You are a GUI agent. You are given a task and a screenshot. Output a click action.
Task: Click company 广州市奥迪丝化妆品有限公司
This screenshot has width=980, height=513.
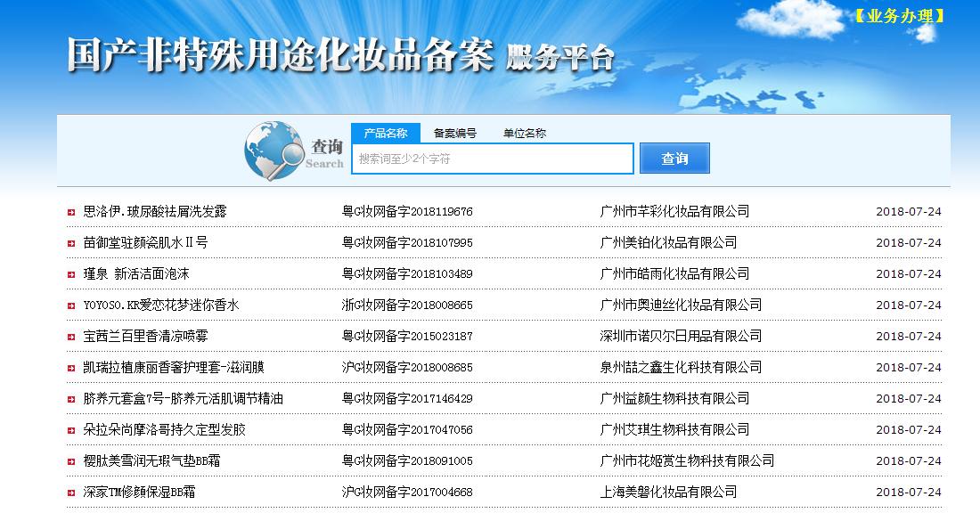click(682, 305)
